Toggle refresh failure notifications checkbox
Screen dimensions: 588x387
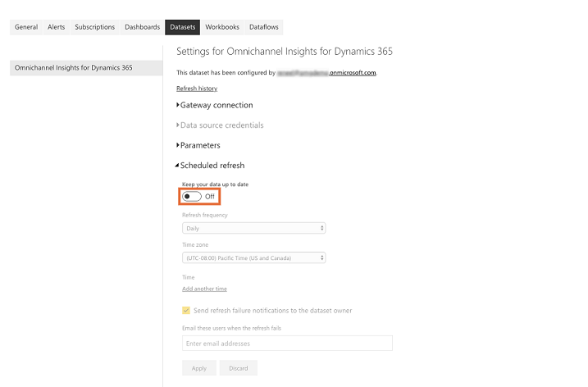click(186, 310)
